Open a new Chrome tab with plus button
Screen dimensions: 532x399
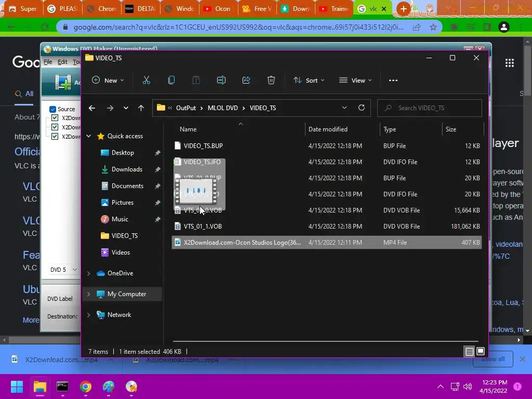403,9
